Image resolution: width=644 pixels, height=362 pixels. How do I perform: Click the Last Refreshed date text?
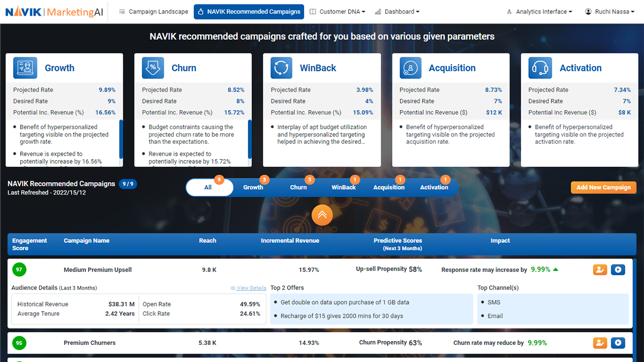47,193
